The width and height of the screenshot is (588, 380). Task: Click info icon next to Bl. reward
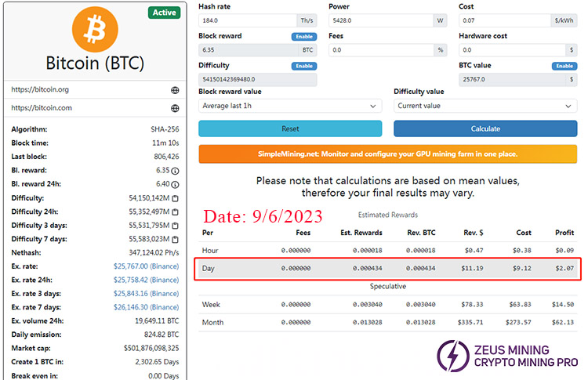tap(175, 170)
